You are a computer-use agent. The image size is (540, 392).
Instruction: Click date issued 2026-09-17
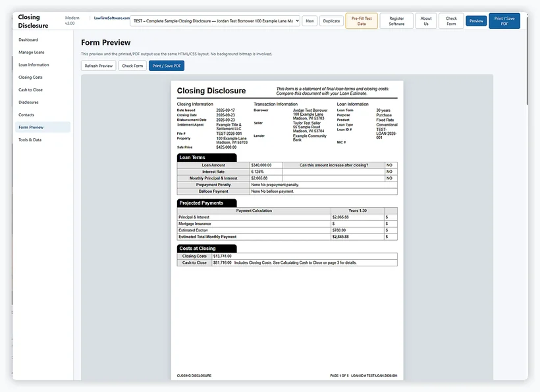225,110
